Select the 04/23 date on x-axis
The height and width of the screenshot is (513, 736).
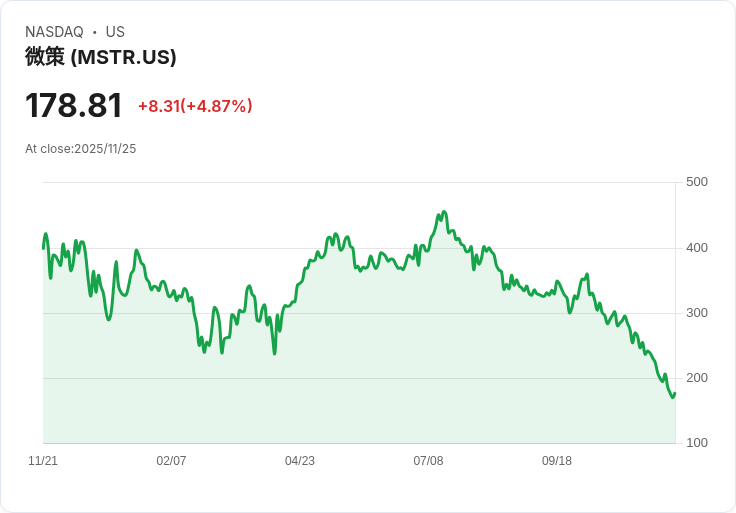click(x=300, y=461)
